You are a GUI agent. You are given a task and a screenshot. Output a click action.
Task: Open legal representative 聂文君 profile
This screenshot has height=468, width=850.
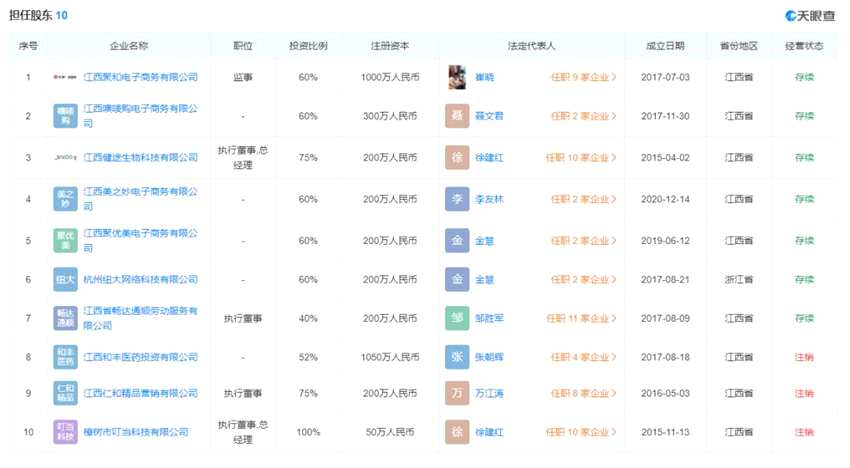[x=489, y=116]
